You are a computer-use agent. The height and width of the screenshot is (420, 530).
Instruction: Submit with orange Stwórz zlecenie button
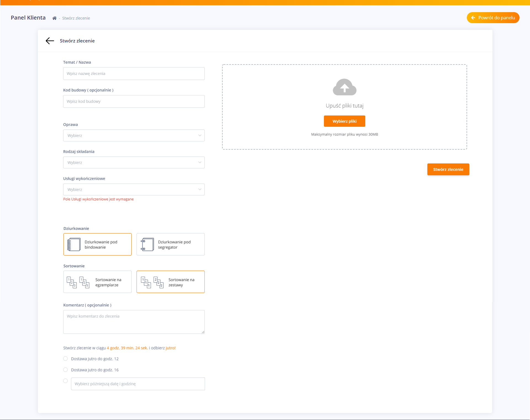pos(448,169)
